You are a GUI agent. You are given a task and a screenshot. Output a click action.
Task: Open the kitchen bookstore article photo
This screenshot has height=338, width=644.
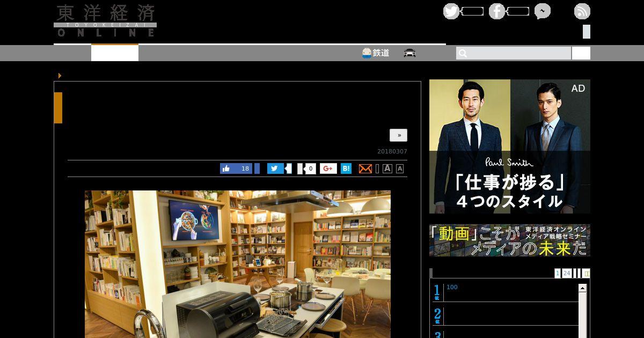pyautogui.click(x=238, y=264)
